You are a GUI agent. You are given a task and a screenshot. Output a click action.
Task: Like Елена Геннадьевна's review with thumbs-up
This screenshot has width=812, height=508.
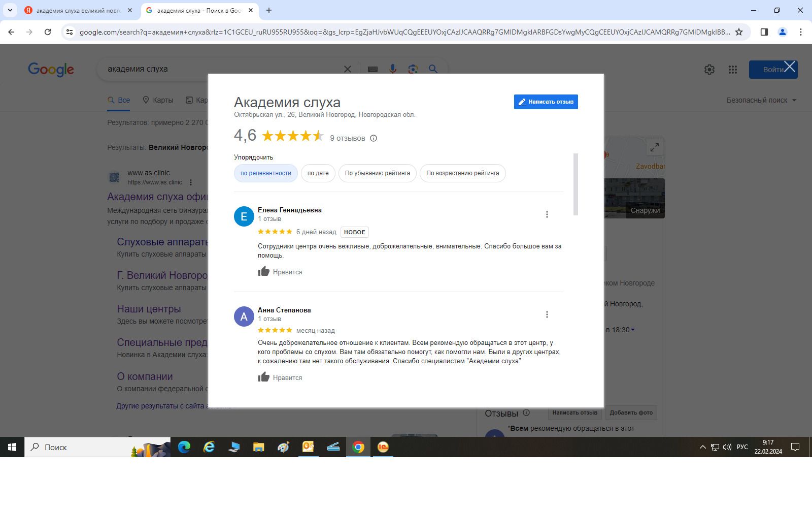(x=264, y=272)
